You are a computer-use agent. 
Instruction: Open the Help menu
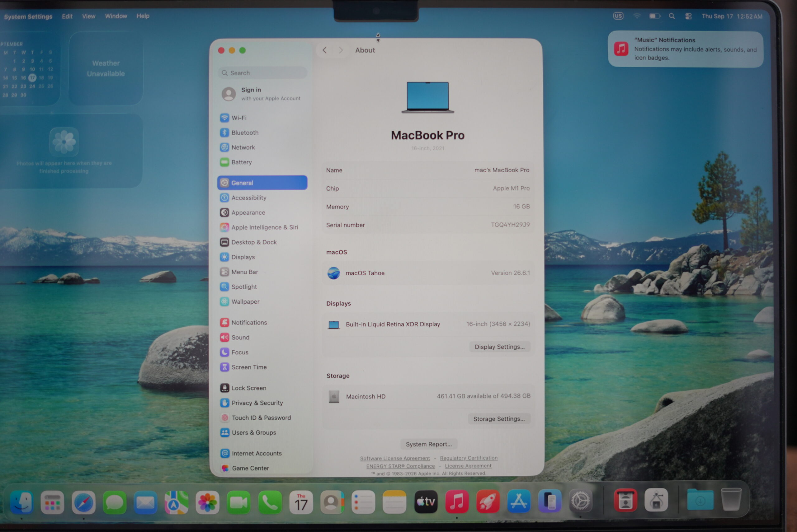click(x=143, y=16)
